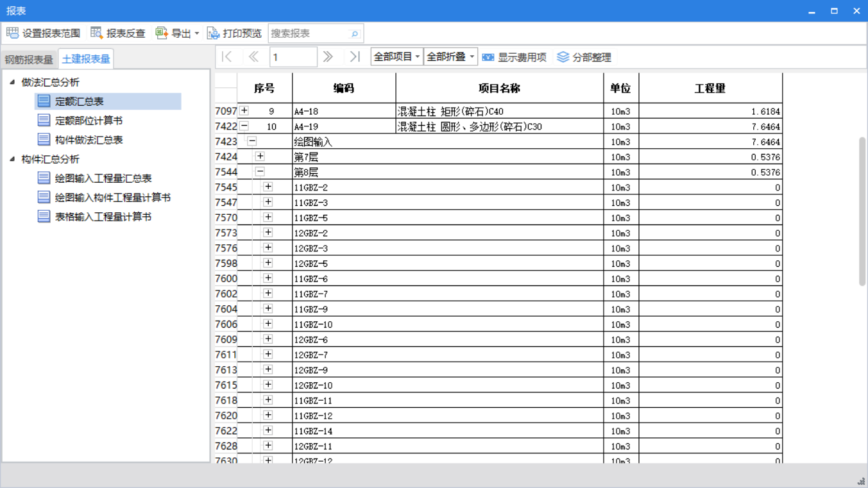Maximize the 报表 window
Screen dimensions: 868x488
point(834,11)
